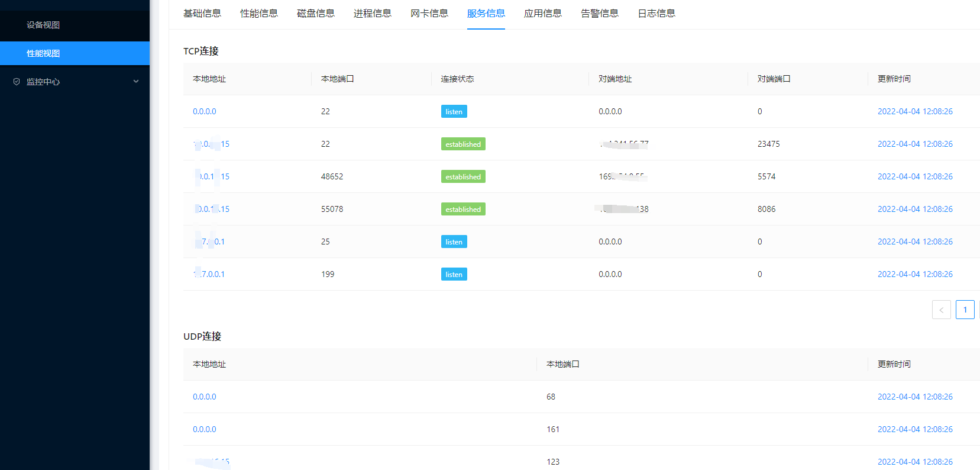Click local address in port 55078 row
Image resolution: width=980 pixels, height=470 pixels.
point(212,209)
